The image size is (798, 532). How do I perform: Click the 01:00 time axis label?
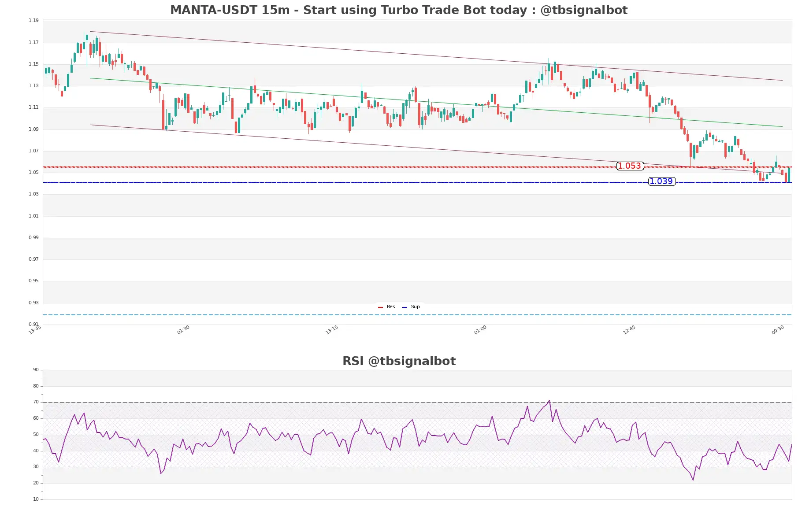coord(480,330)
